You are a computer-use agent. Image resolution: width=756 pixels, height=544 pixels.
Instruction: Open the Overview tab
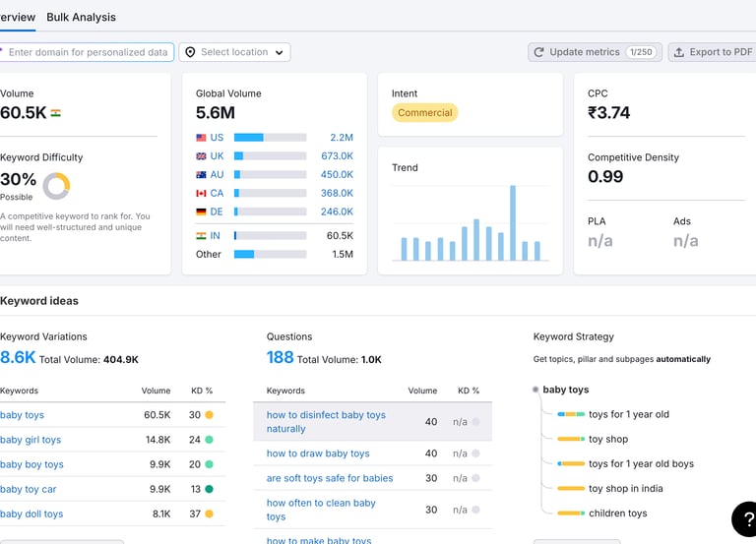point(18,18)
